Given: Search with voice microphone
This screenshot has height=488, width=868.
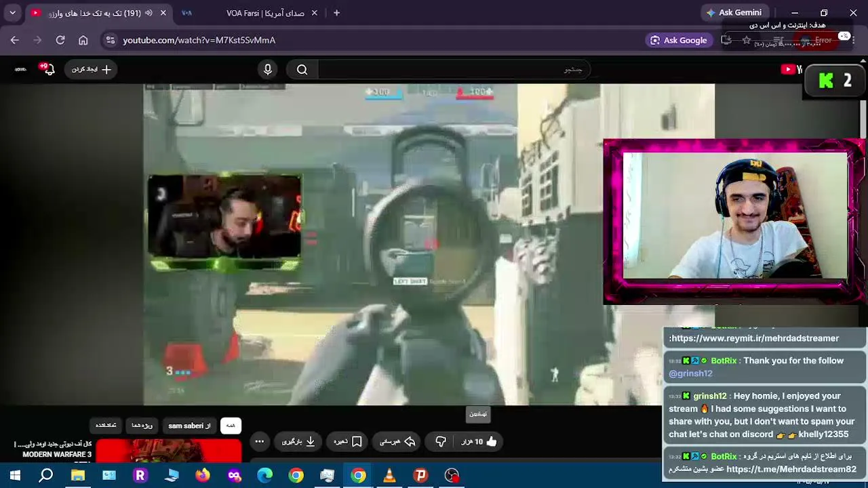Looking at the screenshot, I should pos(268,69).
